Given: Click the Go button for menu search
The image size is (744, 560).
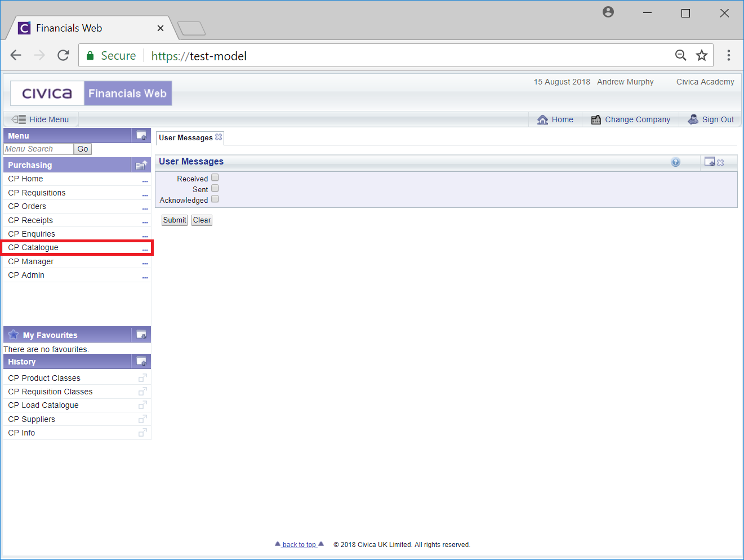Looking at the screenshot, I should (83, 149).
